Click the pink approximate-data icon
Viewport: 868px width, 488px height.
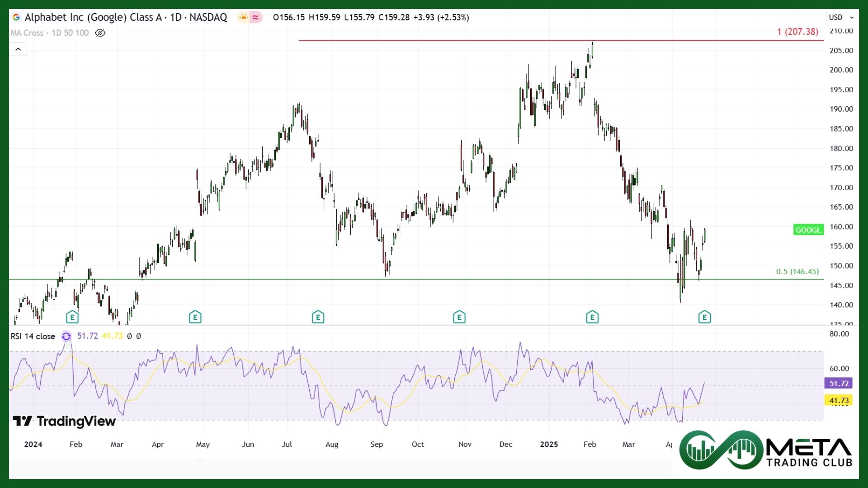click(x=256, y=17)
